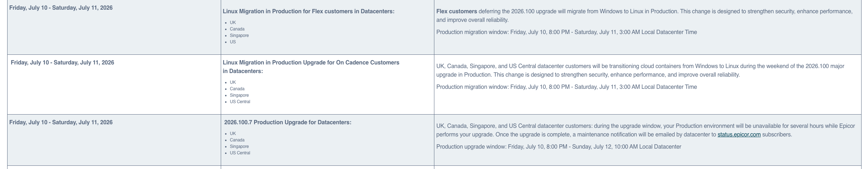Click "Singapore" under the 2026.100.7 upgrade heading
The image size is (868, 169).
pyautogui.click(x=239, y=146)
